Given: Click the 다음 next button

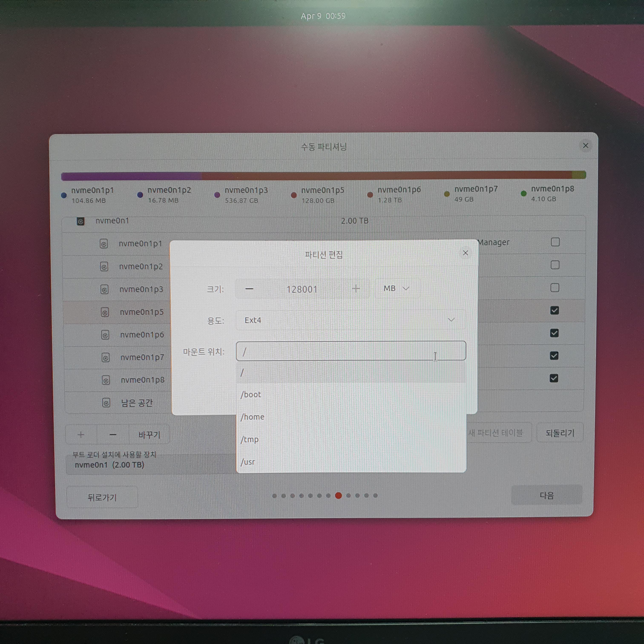Looking at the screenshot, I should 547,495.
